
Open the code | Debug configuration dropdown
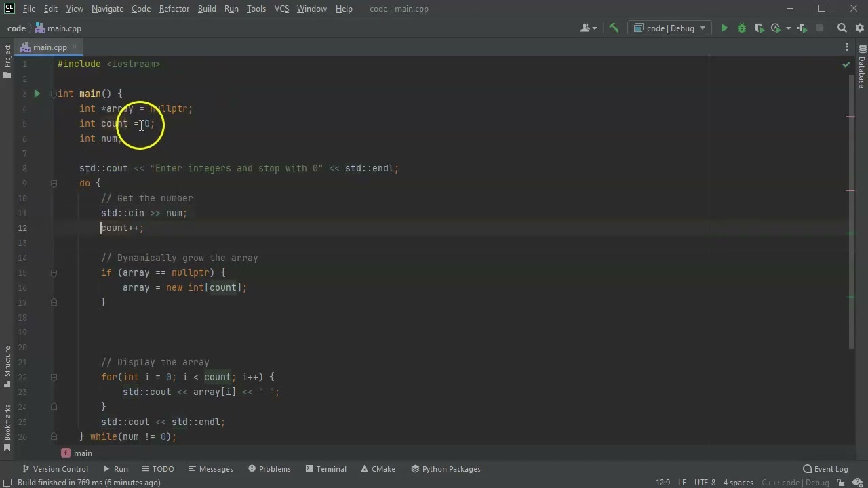click(x=670, y=28)
